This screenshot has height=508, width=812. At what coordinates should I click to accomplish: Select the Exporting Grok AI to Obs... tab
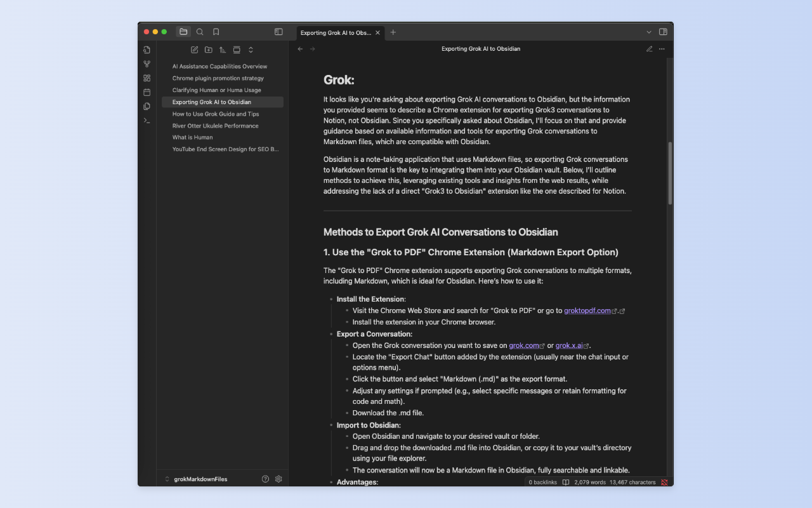tap(341, 32)
